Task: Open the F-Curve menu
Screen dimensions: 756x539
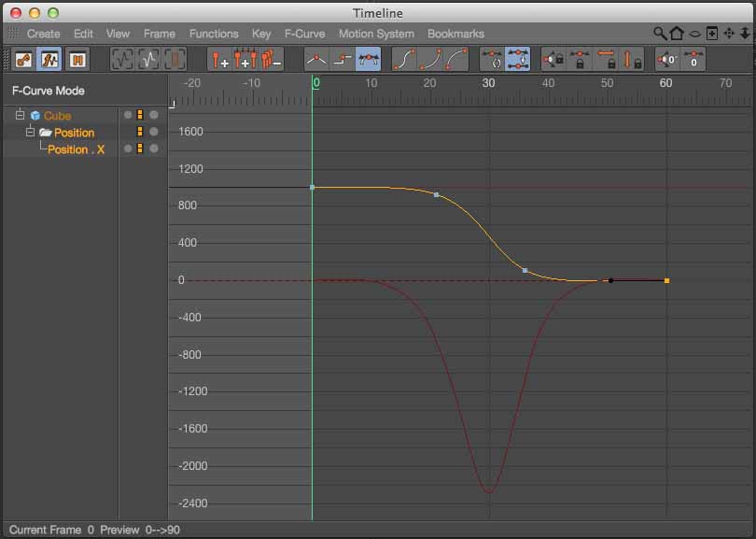Action: pyautogui.click(x=304, y=34)
